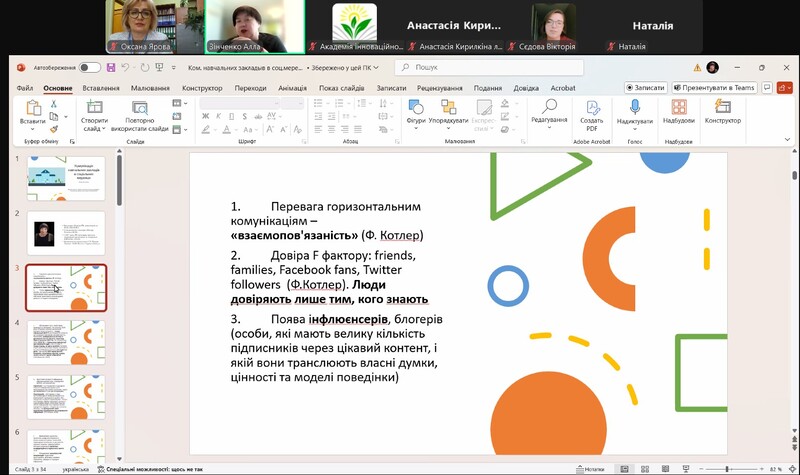This screenshot has height=475, width=800.
Task: Select slide 4 thumbnail
Action: [x=66, y=342]
